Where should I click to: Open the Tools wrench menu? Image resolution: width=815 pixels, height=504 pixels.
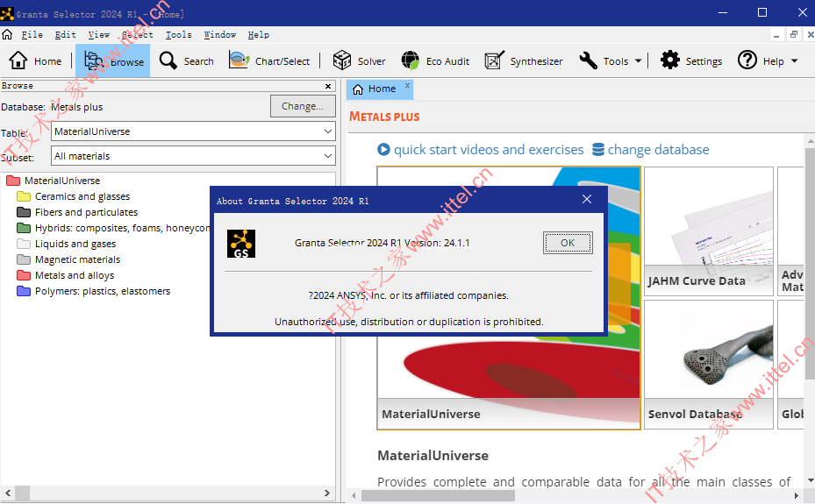tap(611, 60)
